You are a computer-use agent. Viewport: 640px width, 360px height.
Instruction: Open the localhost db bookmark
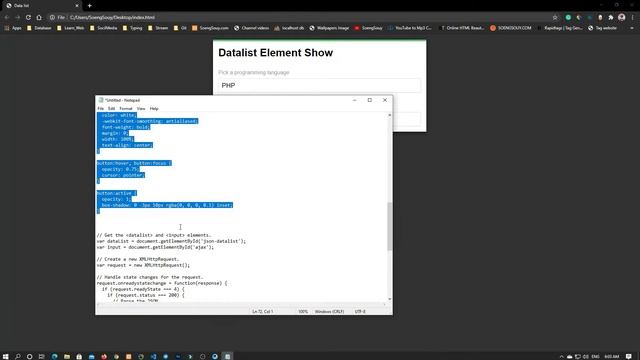(x=289, y=28)
